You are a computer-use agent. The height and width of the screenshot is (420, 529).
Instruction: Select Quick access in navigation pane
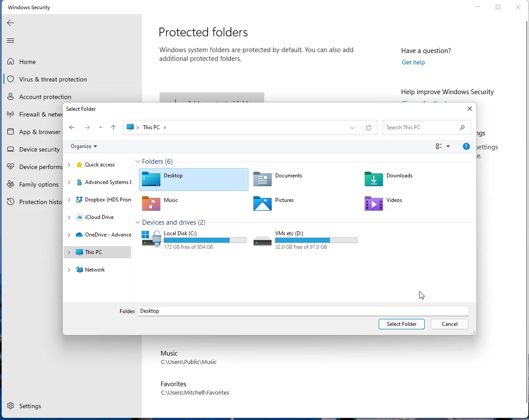(100, 165)
